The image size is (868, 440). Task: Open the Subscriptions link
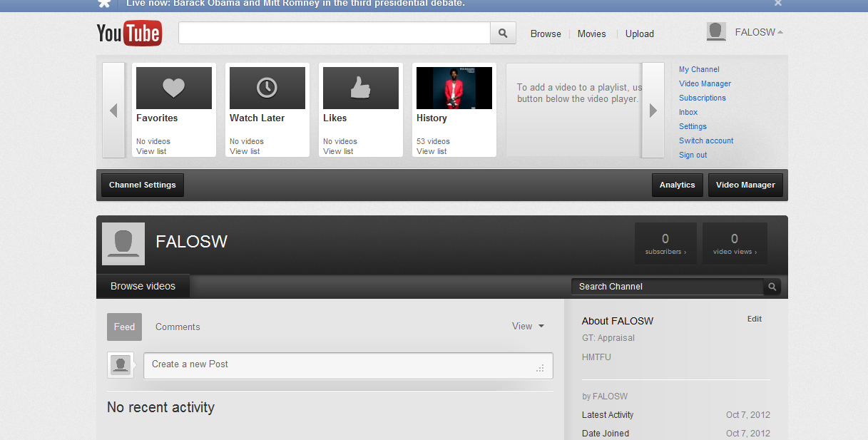[703, 98]
